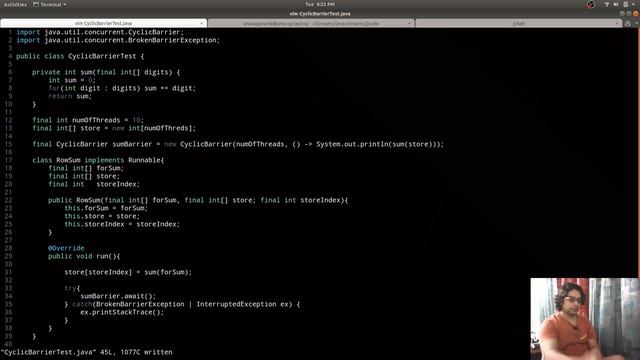Switch to the jshell tab

518,23
